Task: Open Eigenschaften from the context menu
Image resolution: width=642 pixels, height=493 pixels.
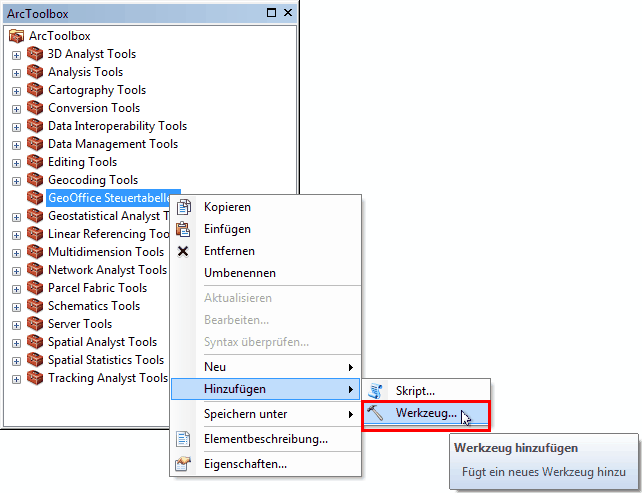Action: click(x=245, y=464)
